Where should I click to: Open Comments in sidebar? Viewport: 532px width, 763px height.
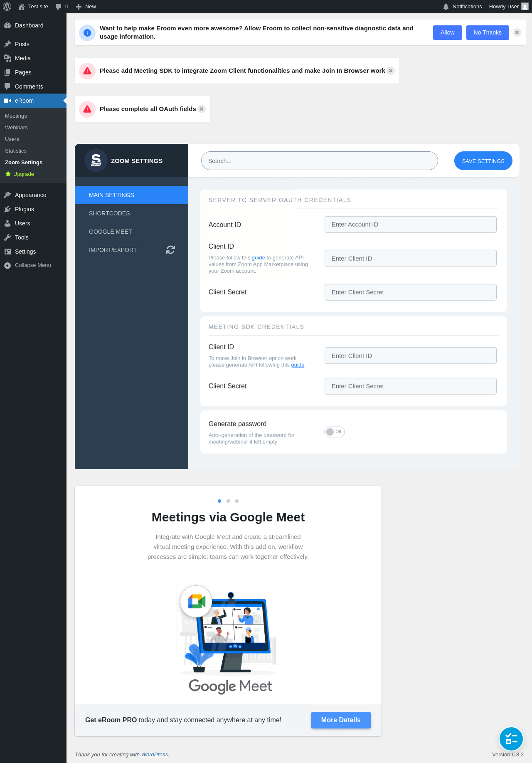tap(33, 86)
